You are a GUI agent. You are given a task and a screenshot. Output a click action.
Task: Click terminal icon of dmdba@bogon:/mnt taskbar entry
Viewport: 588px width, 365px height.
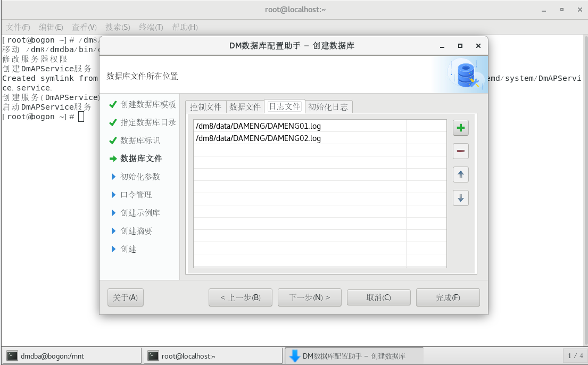click(x=12, y=355)
